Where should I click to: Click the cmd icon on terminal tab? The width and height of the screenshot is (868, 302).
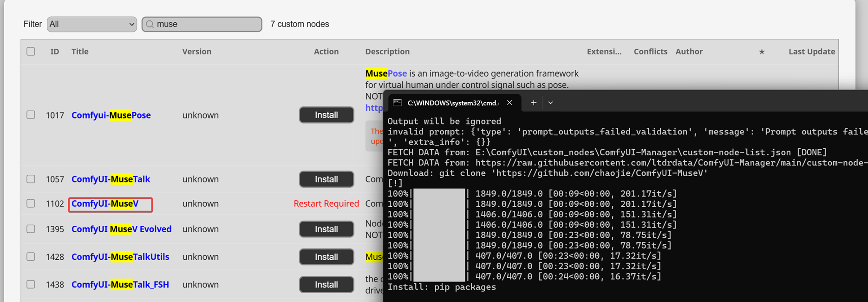398,103
